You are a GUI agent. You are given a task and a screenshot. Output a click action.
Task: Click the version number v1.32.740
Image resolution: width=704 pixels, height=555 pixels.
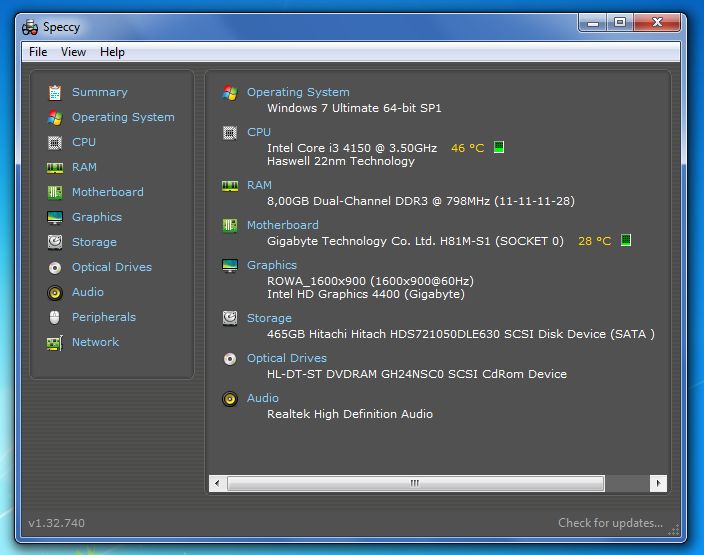pyautogui.click(x=57, y=523)
